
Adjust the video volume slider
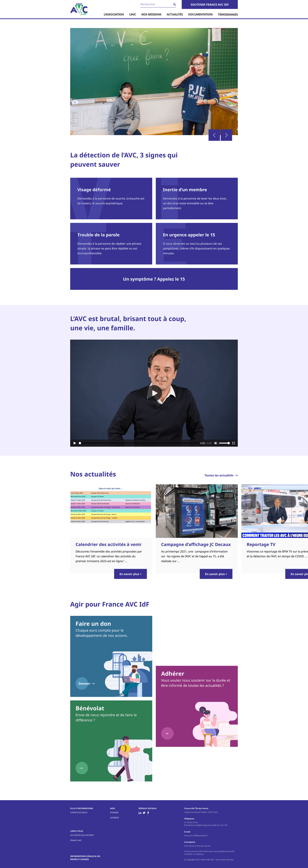[x=224, y=443]
